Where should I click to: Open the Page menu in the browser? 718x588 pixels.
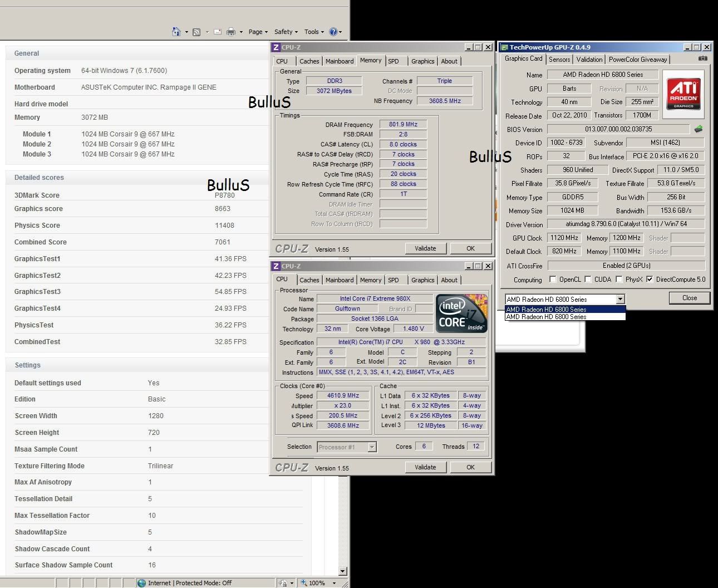click(x=258, y=32)
